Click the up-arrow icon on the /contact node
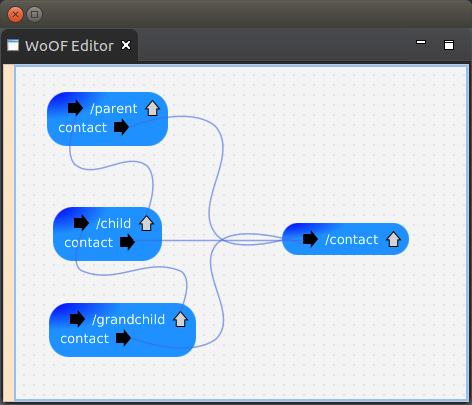 coord(393,239)
